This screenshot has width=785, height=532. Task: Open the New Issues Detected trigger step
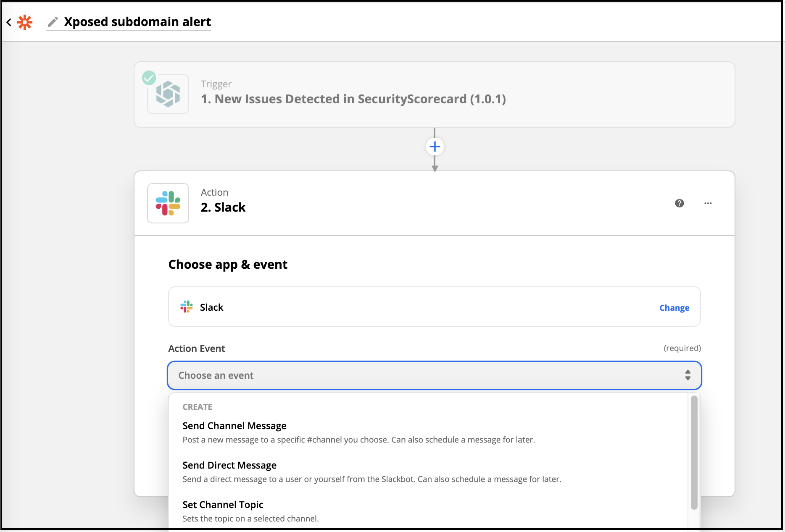point(435,94)
